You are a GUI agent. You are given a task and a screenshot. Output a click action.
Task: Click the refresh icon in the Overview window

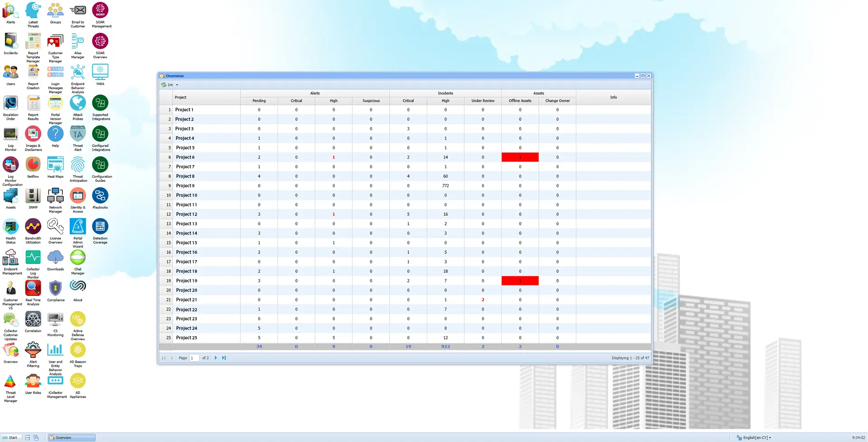pyautogui.click(x=163, y=85)
